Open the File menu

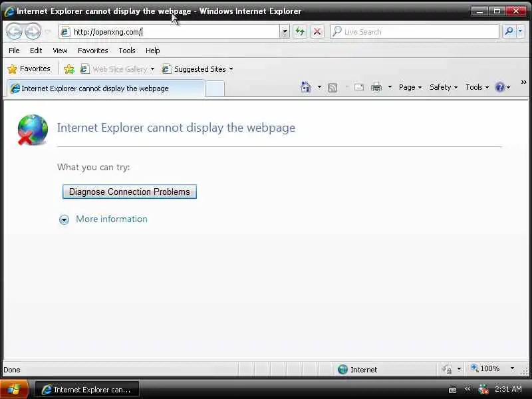click(x=14, y=51)
